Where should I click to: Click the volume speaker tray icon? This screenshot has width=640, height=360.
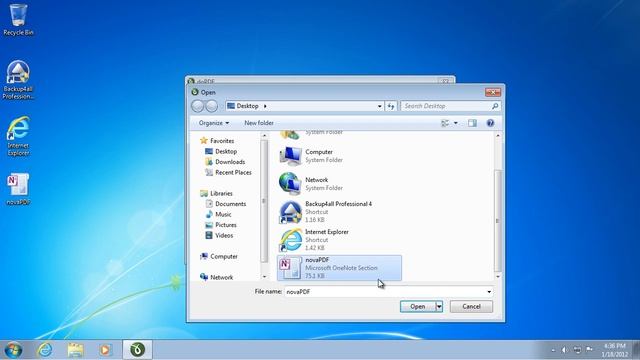point(564,350)
